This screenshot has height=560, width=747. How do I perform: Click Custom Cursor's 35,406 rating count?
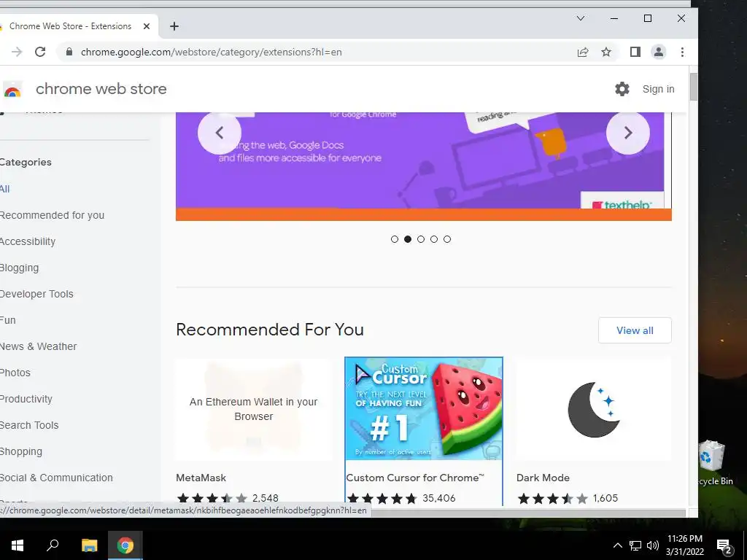point(438,498)
